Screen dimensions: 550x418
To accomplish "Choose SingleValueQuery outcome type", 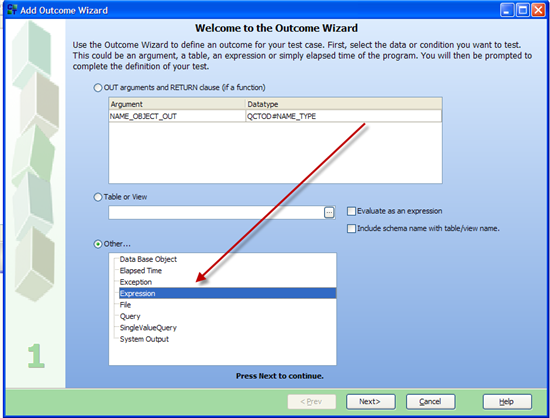I will point(148,328).
